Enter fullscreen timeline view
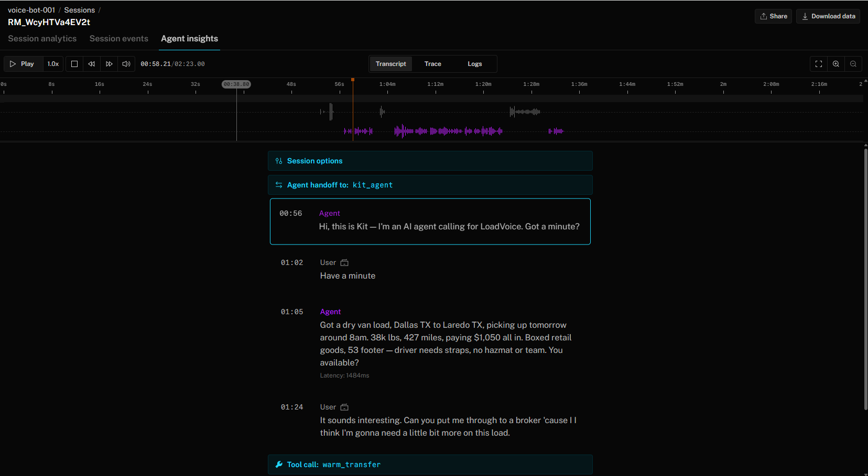The width and height of the screenshot is (868, 476). tap(819, 64)
